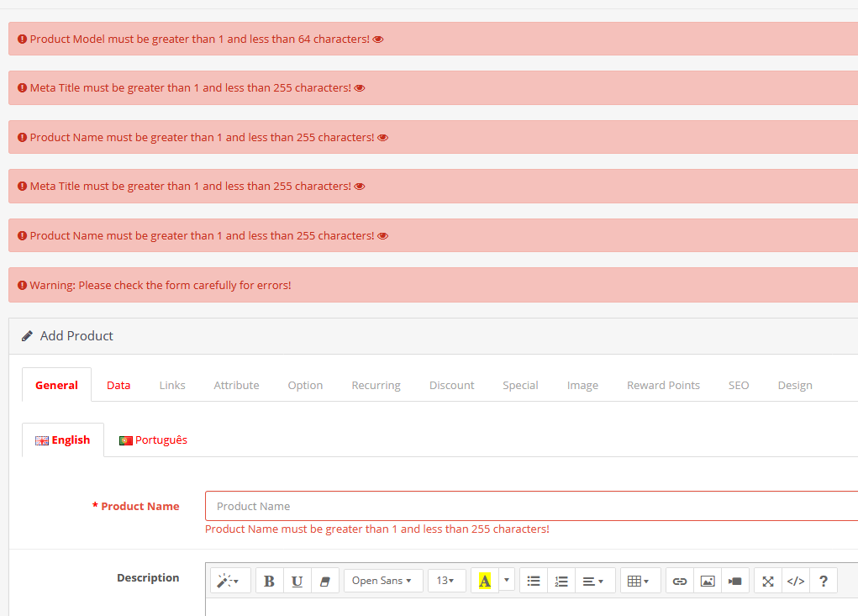Open the Links tab
Image resolution: width=858 pixels, height=616 pixels.
coord(172,385)
